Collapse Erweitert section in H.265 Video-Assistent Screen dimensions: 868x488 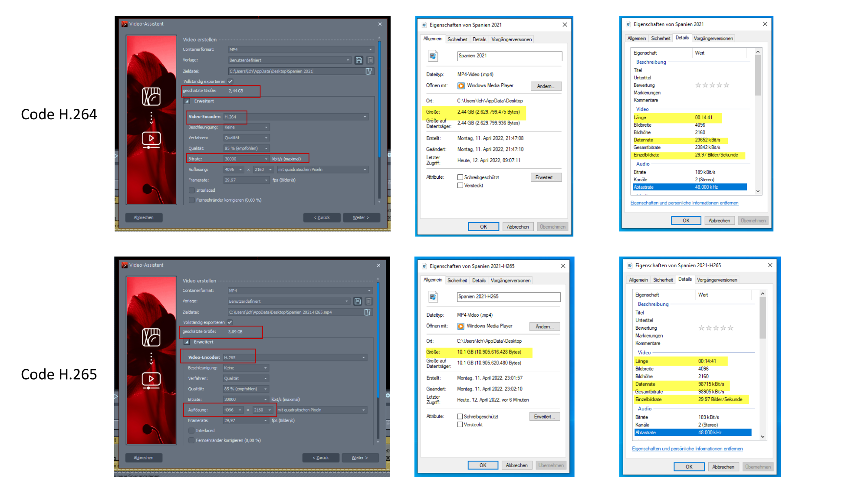(187, 342)
